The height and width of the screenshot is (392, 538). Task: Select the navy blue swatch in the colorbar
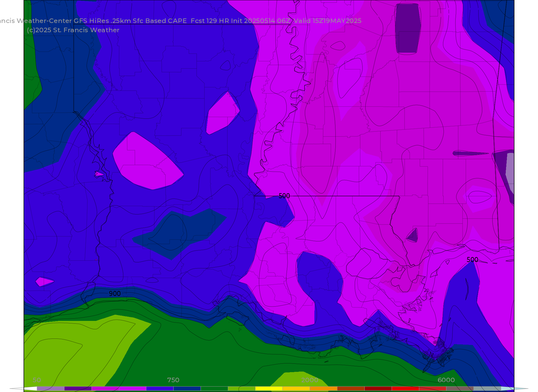click(187, 389)
